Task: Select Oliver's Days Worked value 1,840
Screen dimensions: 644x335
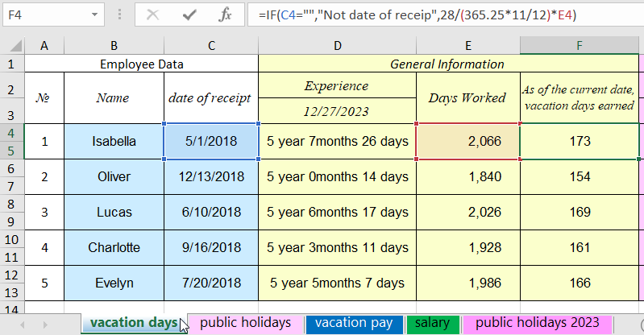Action: coord(467,177)
